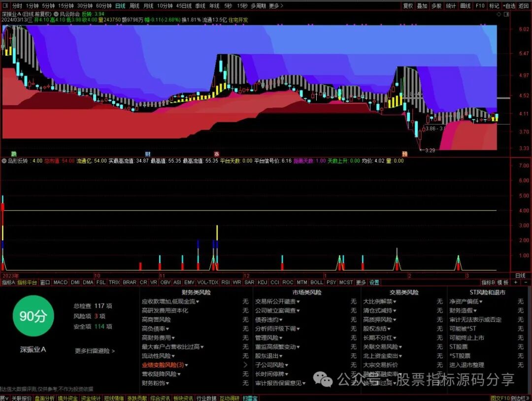532x401 pixels.
Task: Select the KDJ indicator tab
Action: (x=262, y=282)
